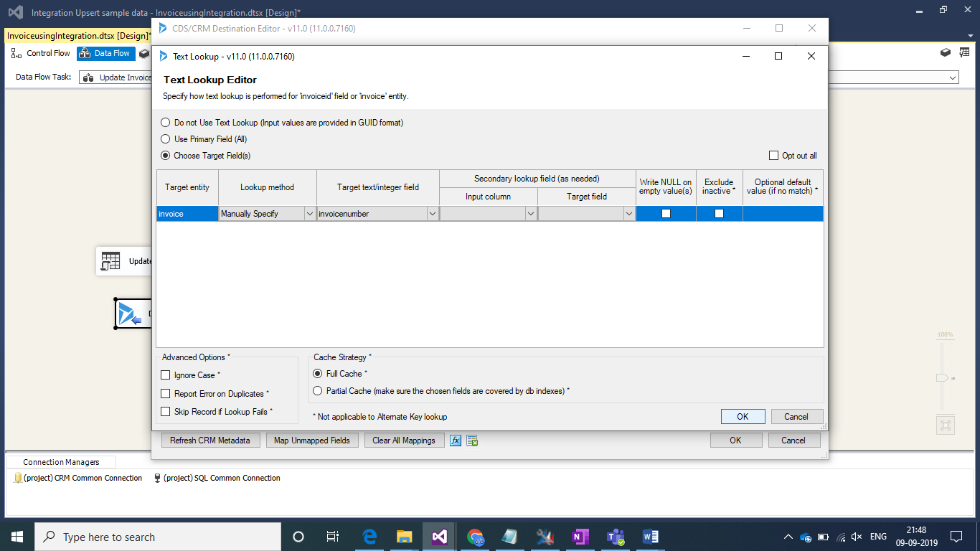Check 'Exclude inactive' box in invoice row

(x=719, y=214)
